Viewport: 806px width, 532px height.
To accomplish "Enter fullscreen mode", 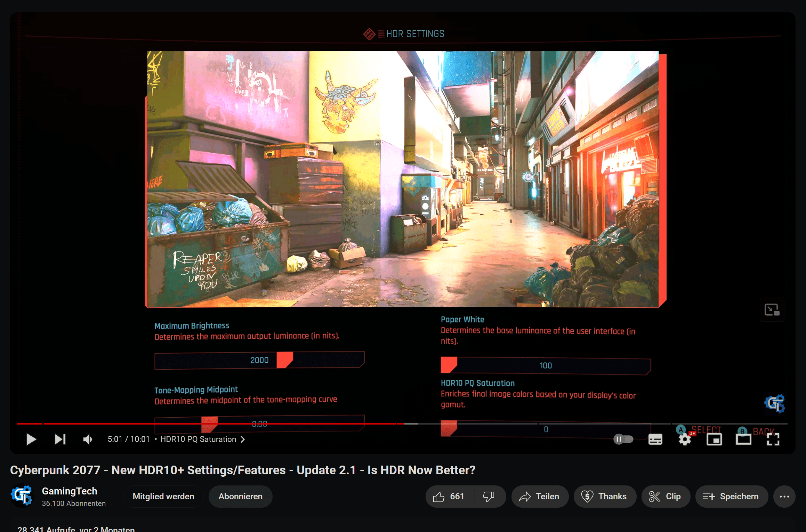I will coord(773,440).
